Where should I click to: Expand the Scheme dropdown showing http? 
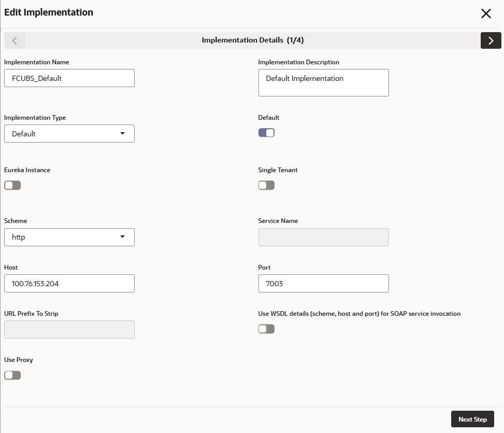tap(69, 237)
